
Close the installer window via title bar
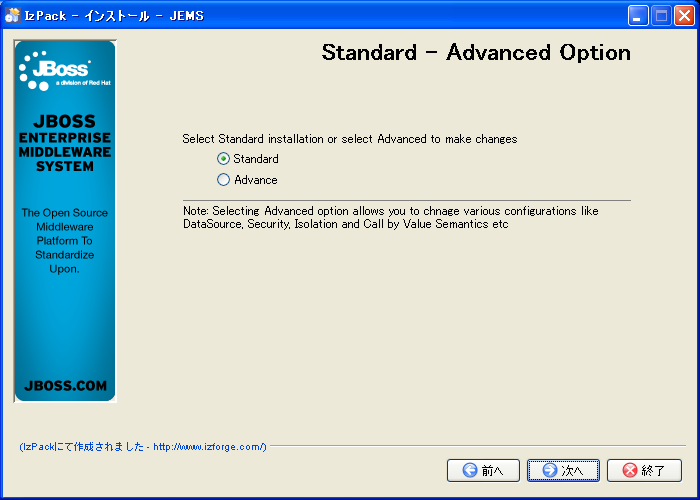click(684, 15)
